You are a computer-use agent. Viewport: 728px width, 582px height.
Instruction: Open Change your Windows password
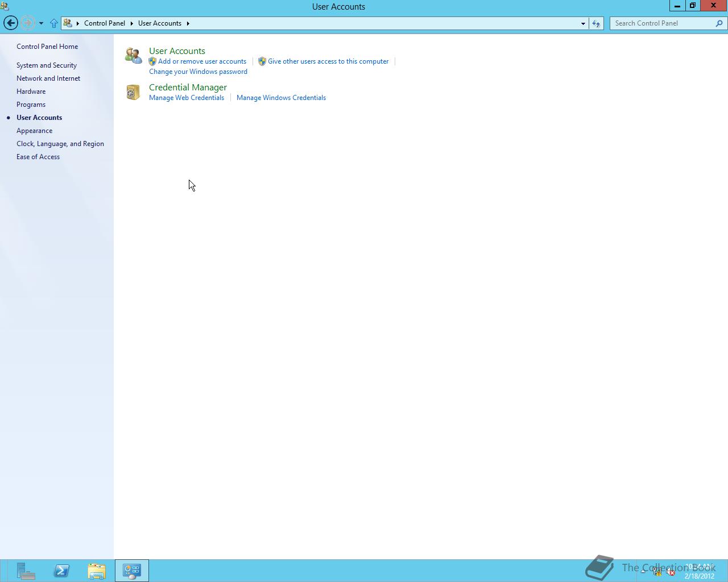click(198, 72)
